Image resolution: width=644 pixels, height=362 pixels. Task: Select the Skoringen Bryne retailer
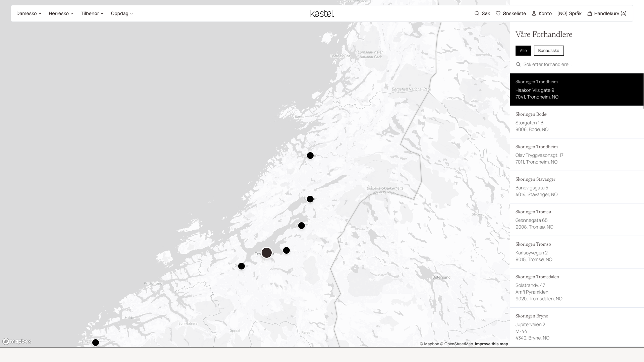click(x=577, y=327)
